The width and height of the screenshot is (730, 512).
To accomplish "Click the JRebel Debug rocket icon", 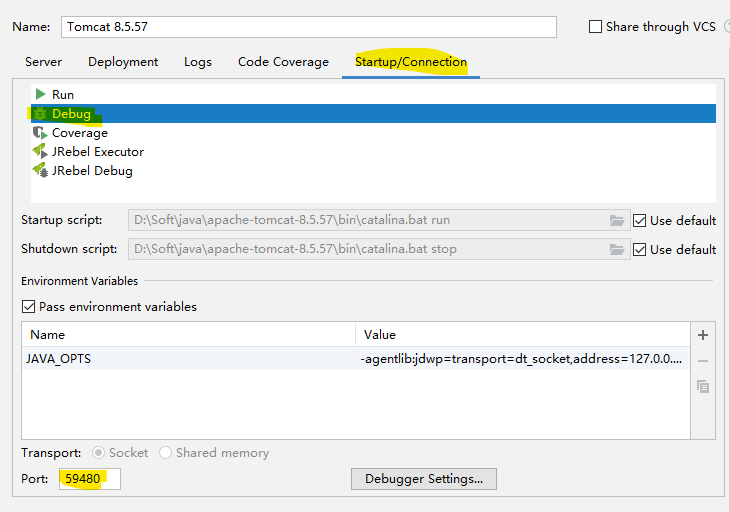I will (x=40, y=171).
